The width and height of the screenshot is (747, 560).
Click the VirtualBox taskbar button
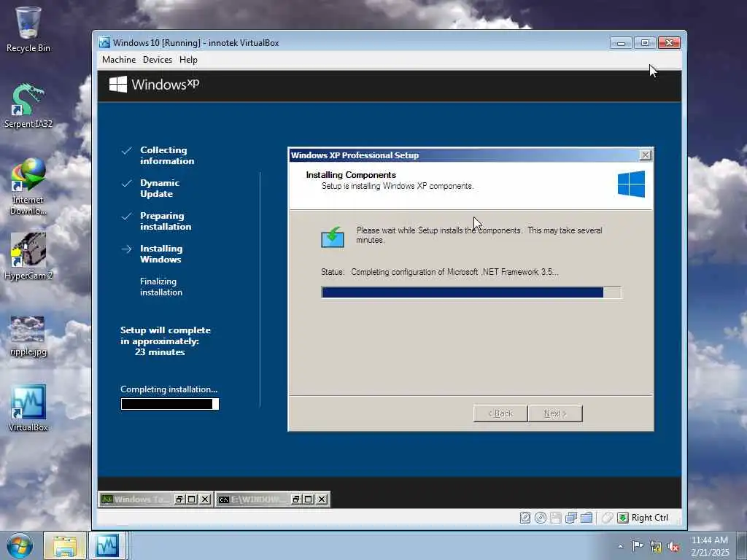[x=108, y=545]
